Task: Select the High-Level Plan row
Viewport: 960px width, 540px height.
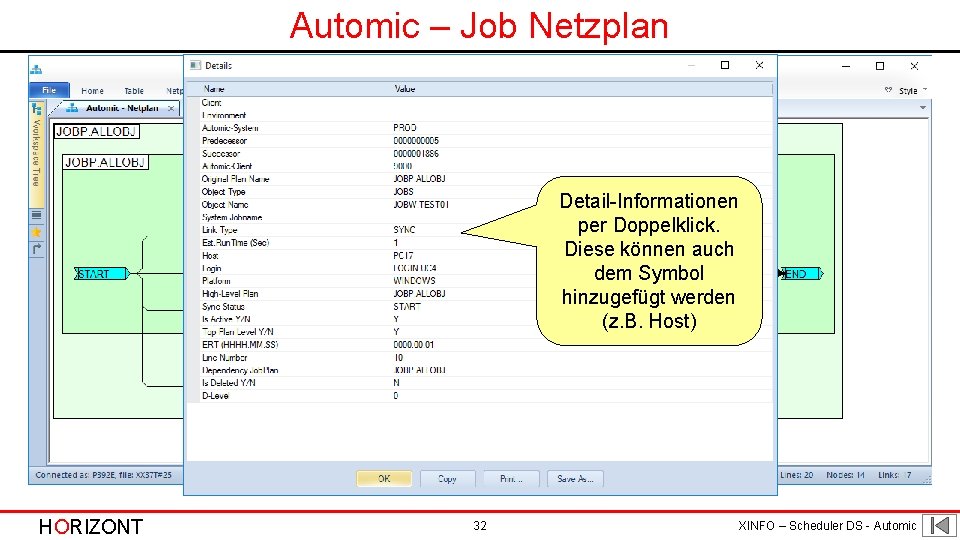Action: (x=479, y=293)
